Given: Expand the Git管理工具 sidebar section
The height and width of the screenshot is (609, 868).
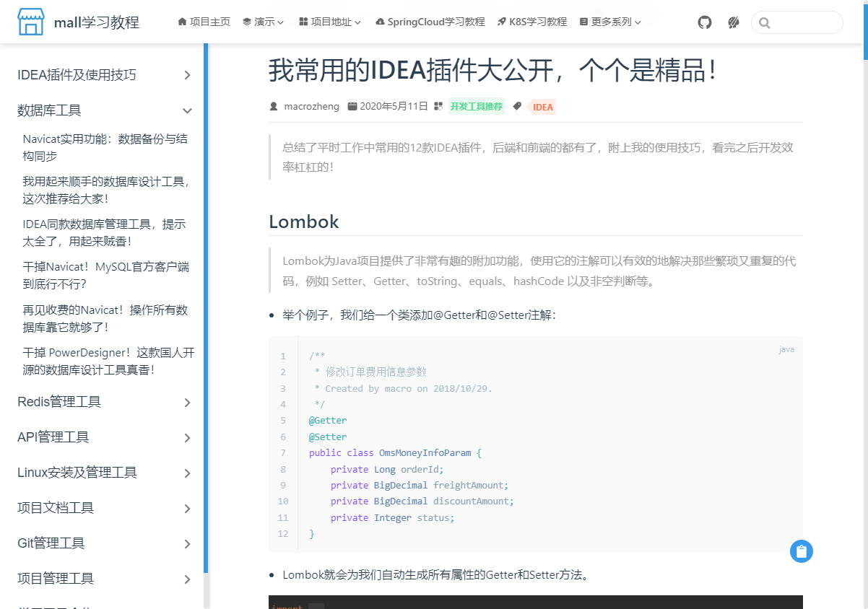Looking at the screenshot, I should coord(105,543).
